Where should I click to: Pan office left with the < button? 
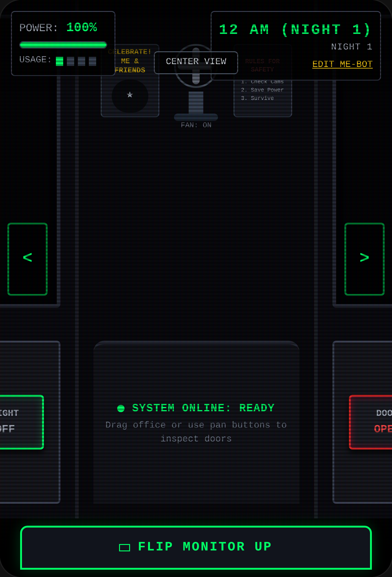click(x=27, y=259)
